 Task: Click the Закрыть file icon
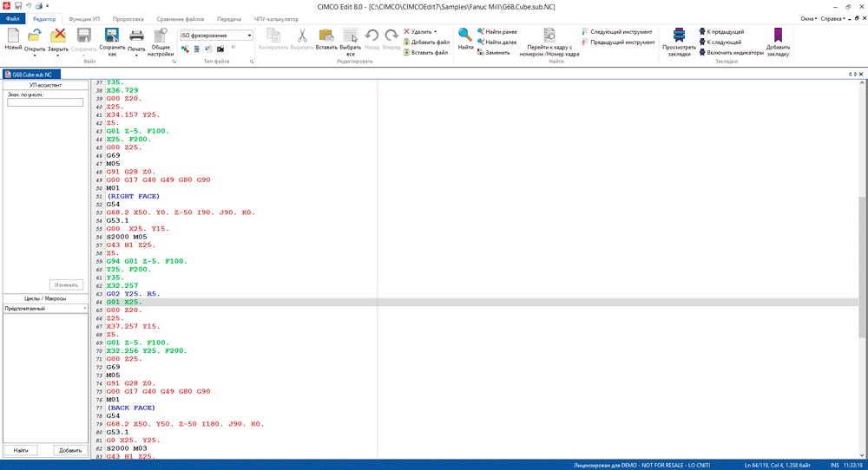[57, 36]
